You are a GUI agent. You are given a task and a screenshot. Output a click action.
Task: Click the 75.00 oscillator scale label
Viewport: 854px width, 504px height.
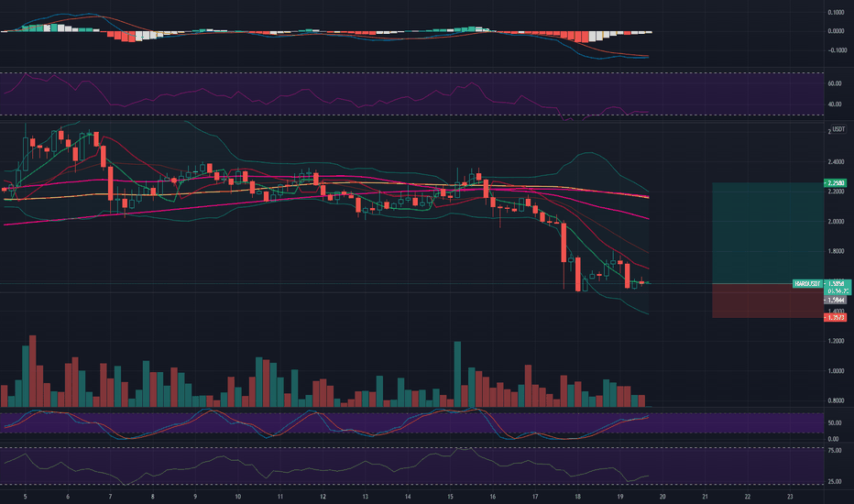coord(835,451)
